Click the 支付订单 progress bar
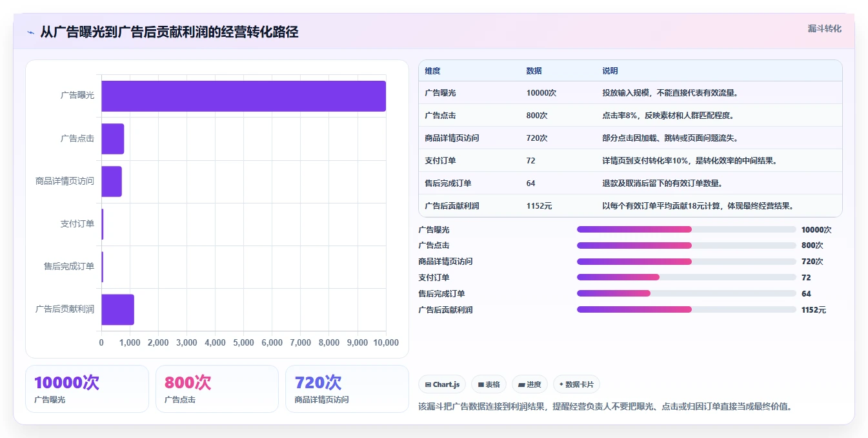The width and height of the screenshot is (868, 438). [x=687, y=277]
